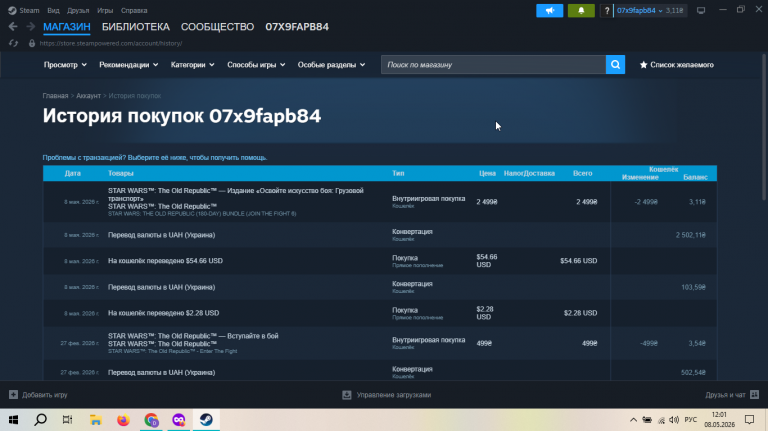Click the downloads manager icon

tap(346, 395)
